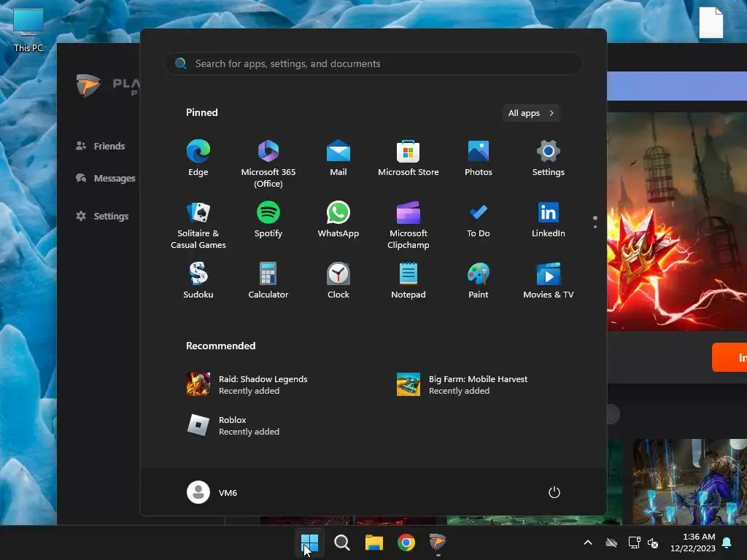Go to next pinned apps page dots

click(595, 222)
